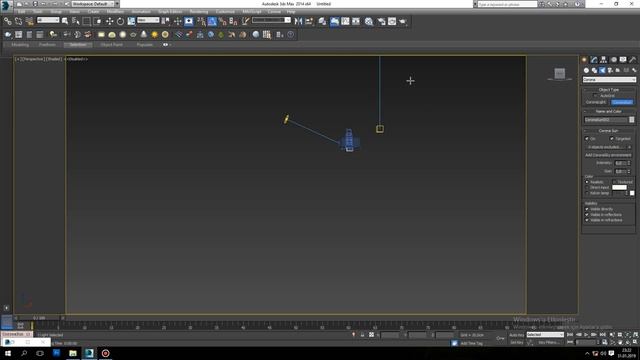640x360 pixels.
Task: Toggle the Auto Key button
Action: coord(516,335)
